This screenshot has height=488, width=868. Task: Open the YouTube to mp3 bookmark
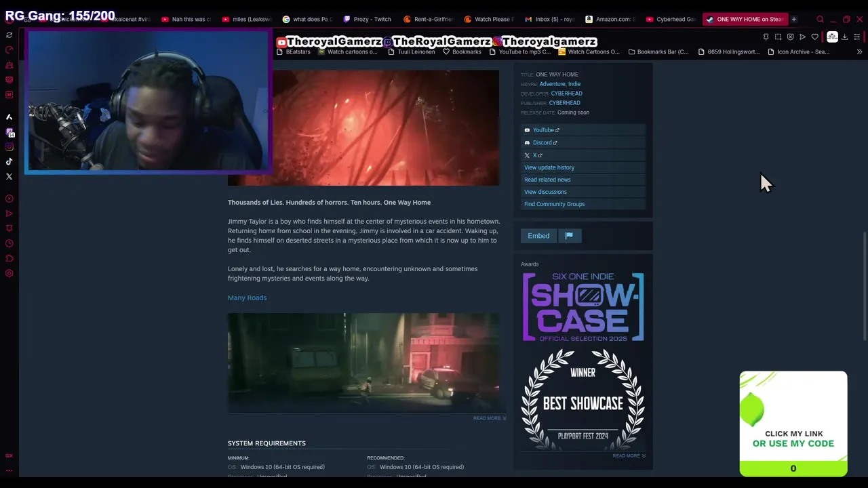click(x=519, y=52)
